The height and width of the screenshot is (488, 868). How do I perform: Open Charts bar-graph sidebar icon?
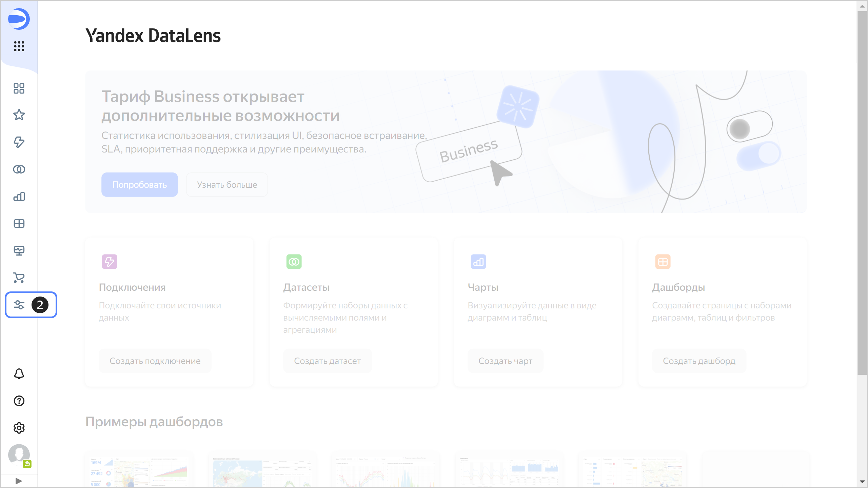click(x=19, y=196)
